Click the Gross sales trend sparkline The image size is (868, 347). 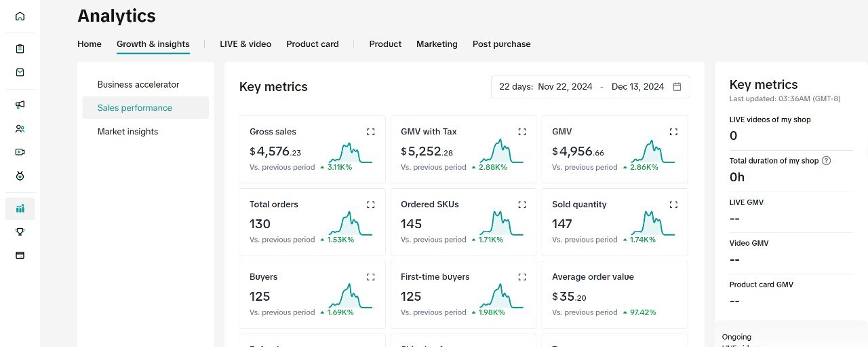tap(351, 153)
